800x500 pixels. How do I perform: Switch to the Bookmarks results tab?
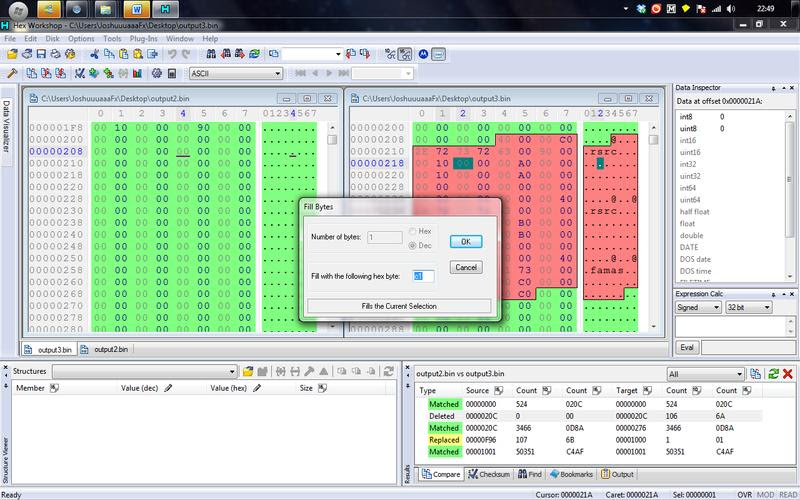pyautogui.click(x=571, y=474)
